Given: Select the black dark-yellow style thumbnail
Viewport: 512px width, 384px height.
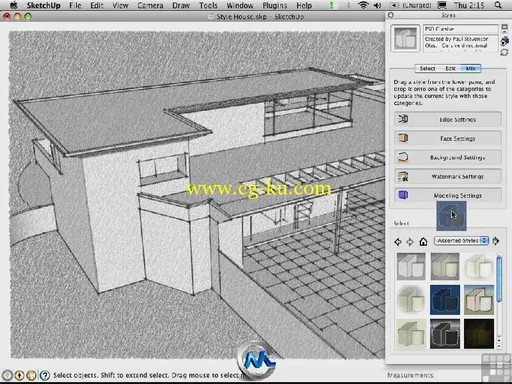Looking at the screenshot, I should 479,334.
